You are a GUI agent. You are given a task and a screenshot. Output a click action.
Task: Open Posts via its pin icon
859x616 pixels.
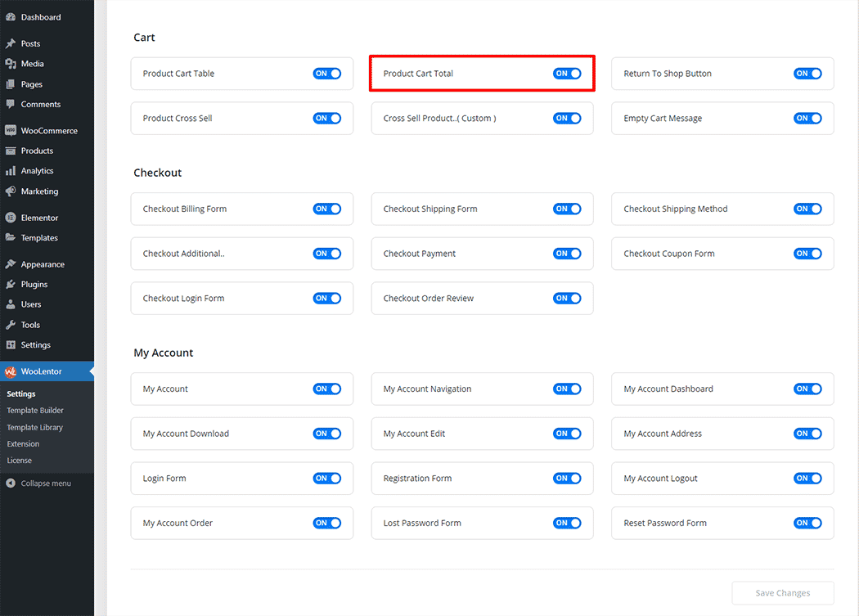11,43
